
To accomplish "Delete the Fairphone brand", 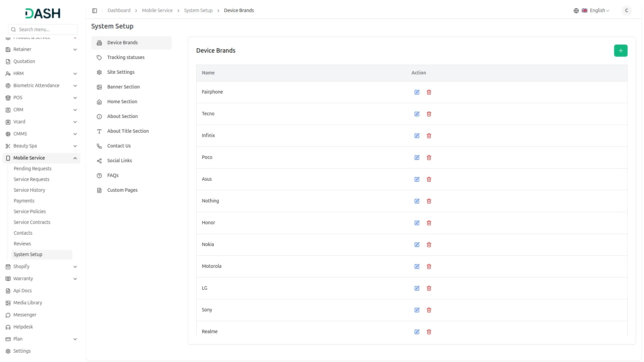I will coord(429,92).
